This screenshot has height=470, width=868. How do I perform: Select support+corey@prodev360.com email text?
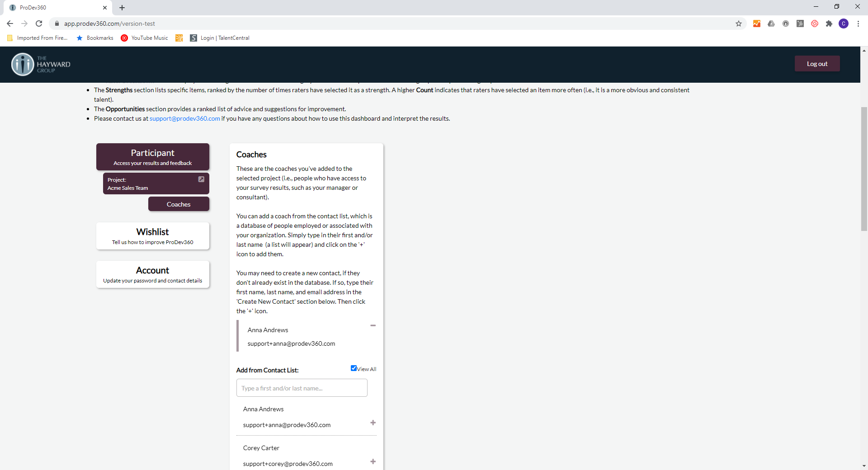288,464
